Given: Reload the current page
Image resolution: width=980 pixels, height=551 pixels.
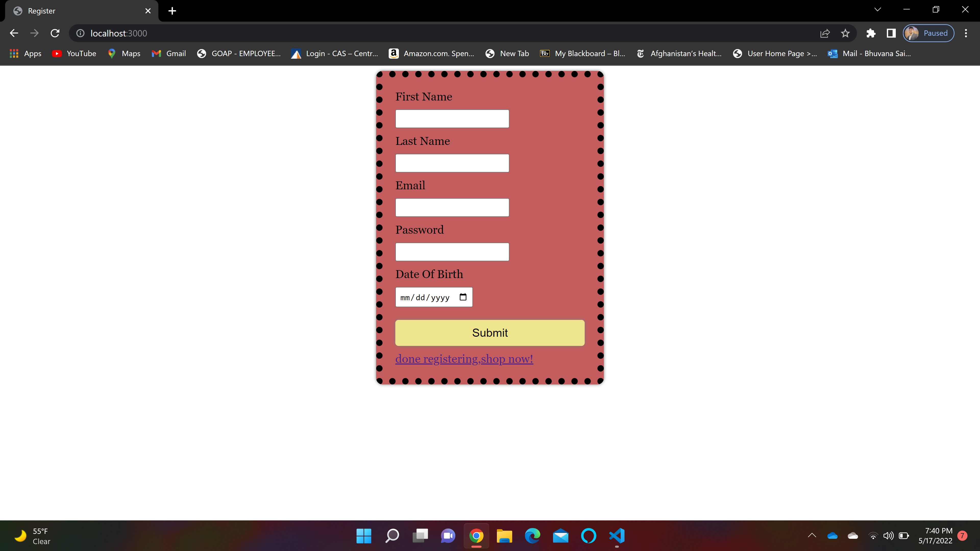Looking at the screenshot, I should pos(55,33).
